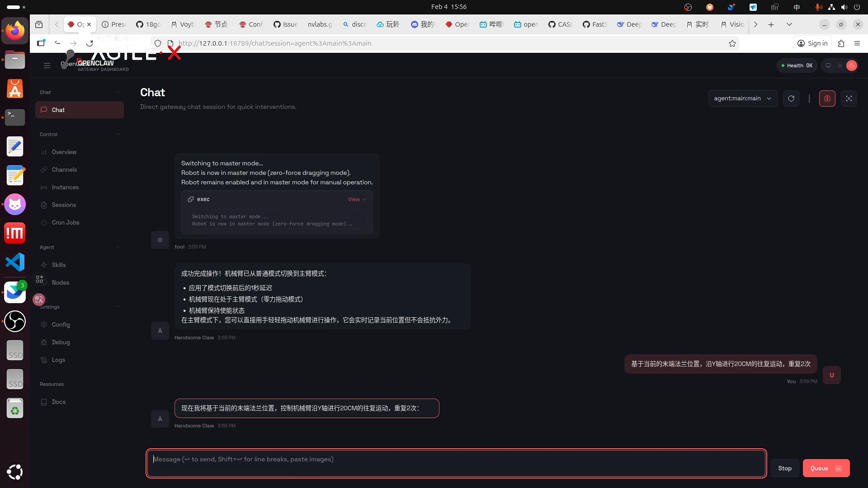Click the Stop button
Viewport: 868px width, 488px height.
(785, 468)
